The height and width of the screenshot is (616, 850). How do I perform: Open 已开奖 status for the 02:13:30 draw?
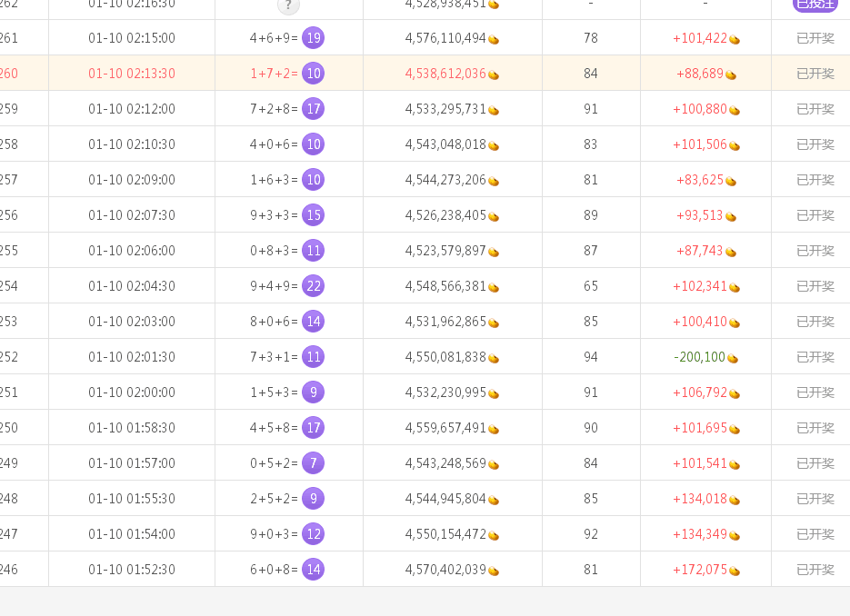coord(815,74)
